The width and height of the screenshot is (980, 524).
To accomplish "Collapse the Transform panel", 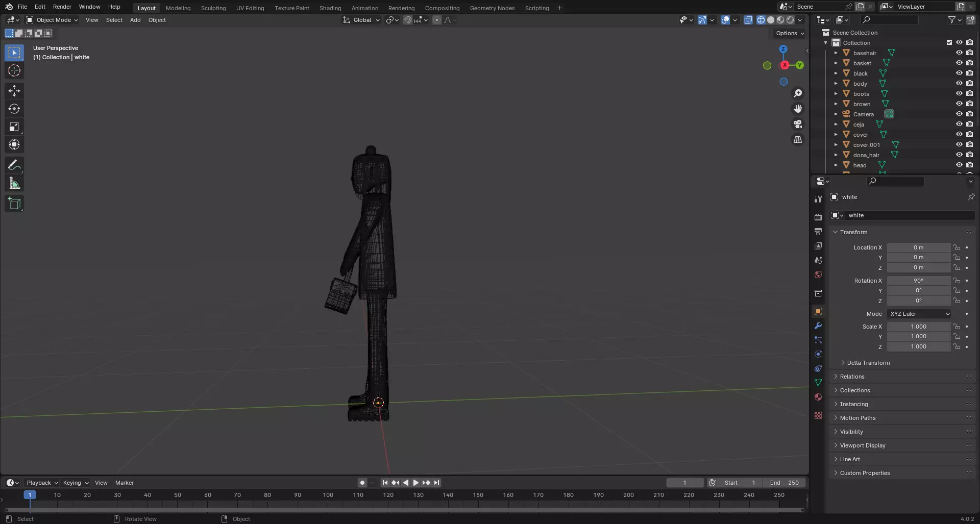I will tap(853, 232).
